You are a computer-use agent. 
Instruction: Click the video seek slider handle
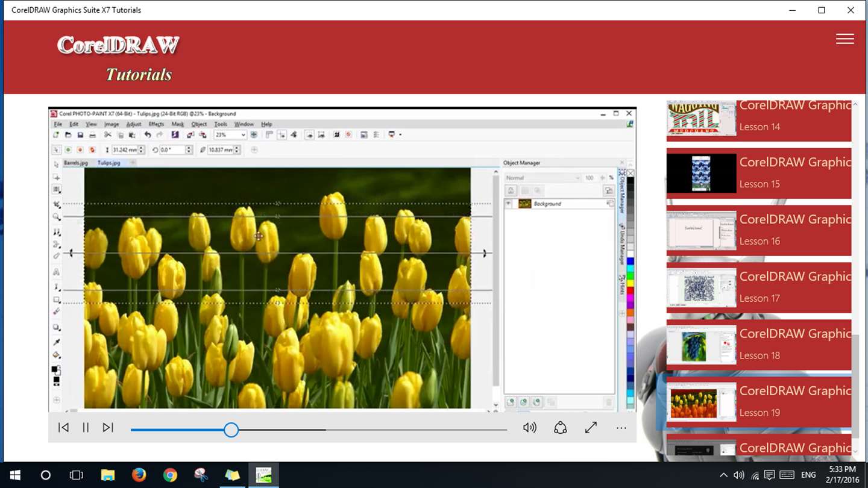point(231,430)
